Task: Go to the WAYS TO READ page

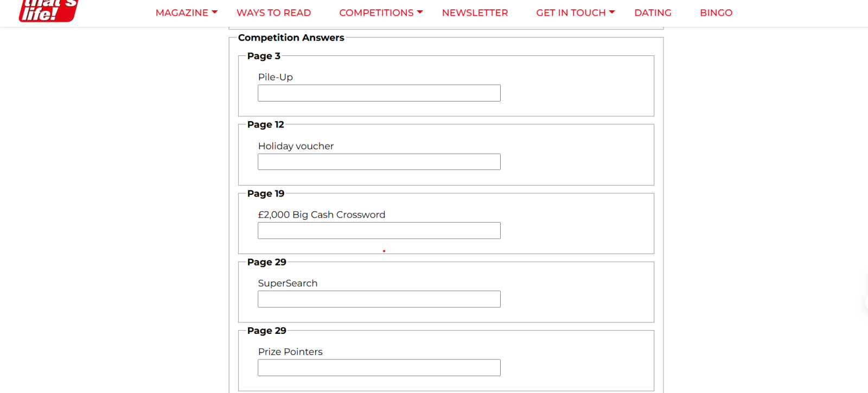Action: pyautogui.click(x=273, y=12)
